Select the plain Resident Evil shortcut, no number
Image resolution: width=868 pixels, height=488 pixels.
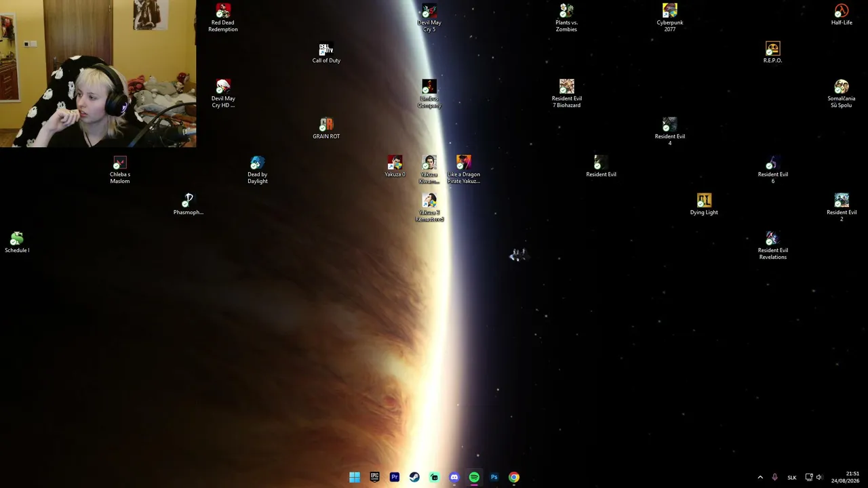[x=601, y=167]
